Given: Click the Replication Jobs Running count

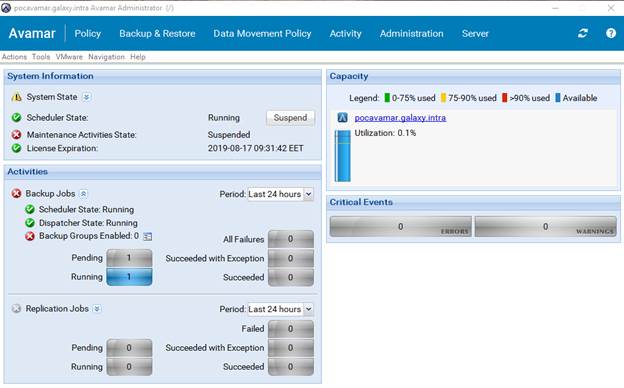Looking at the screenshot, I should tap(129, 367).
